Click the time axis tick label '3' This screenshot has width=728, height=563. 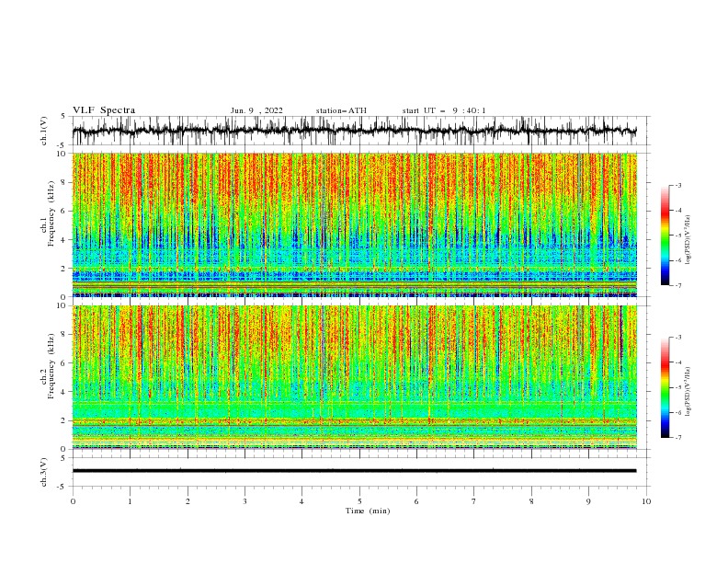click(245, 501)
